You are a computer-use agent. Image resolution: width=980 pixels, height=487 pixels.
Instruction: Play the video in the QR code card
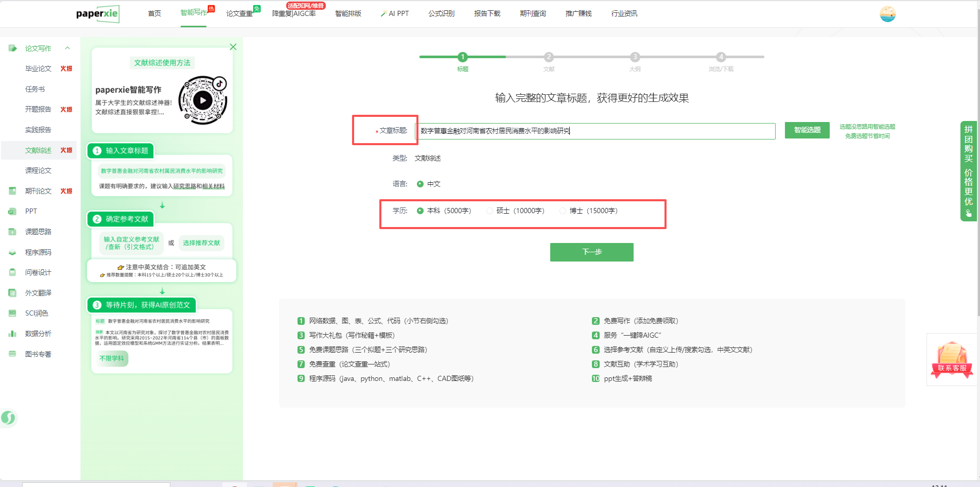pyautogui.click(x=203, y=100)
